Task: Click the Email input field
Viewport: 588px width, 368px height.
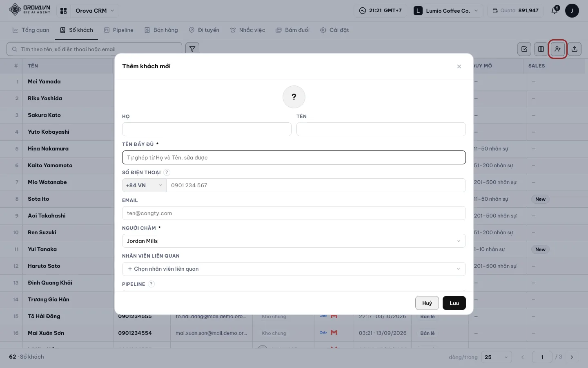Action: point(294,213)
